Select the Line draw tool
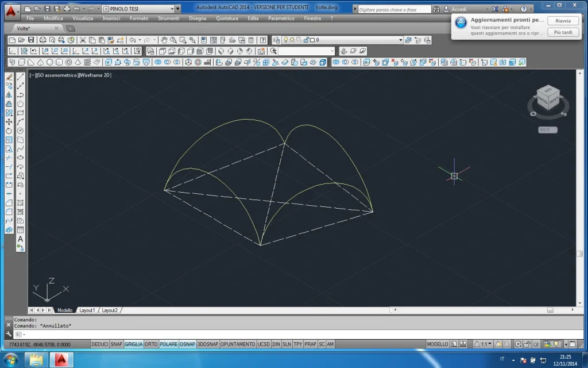This screenshot has width=588, height=368. (20, 76)
